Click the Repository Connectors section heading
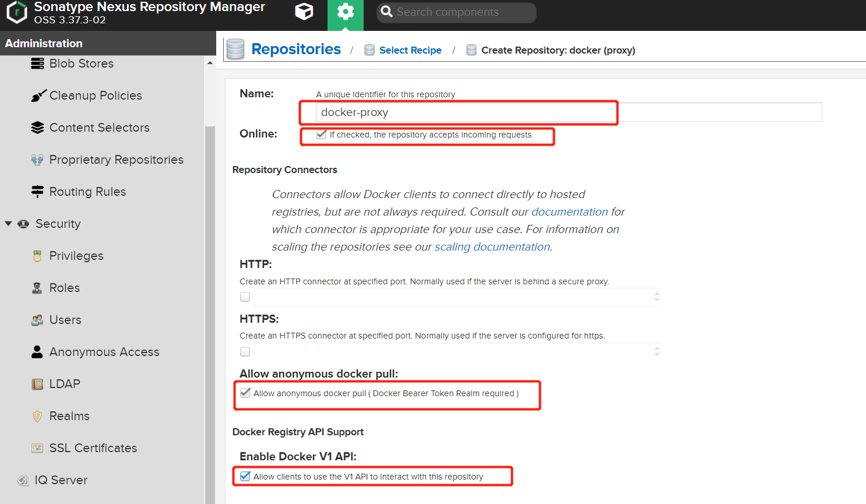This screenshot has width=866, height=504. tap(285, 170)
